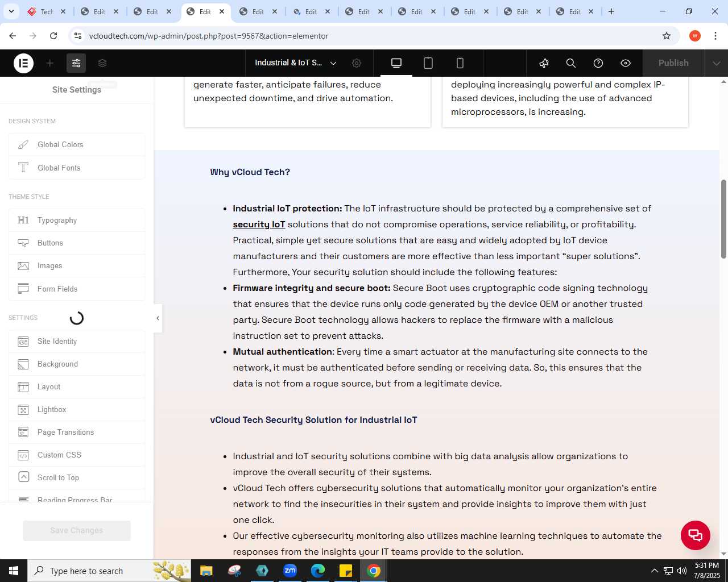Close the active Edit tab

pos(222,11)
